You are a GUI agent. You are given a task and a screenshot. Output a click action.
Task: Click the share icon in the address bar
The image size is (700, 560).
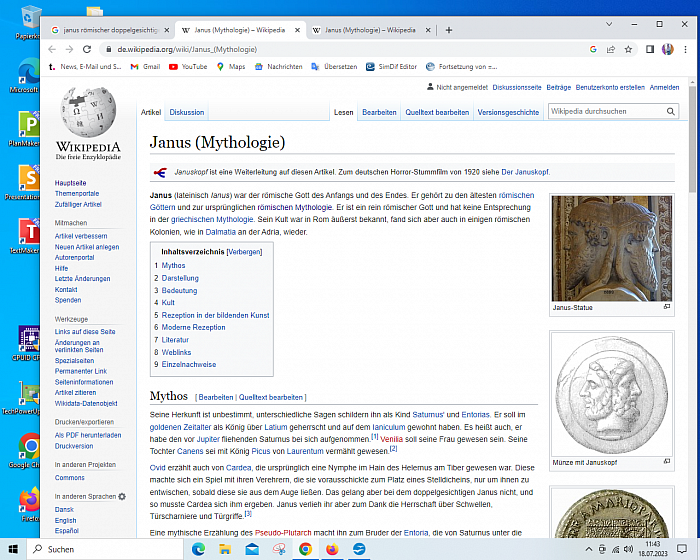tap(611, 49)
